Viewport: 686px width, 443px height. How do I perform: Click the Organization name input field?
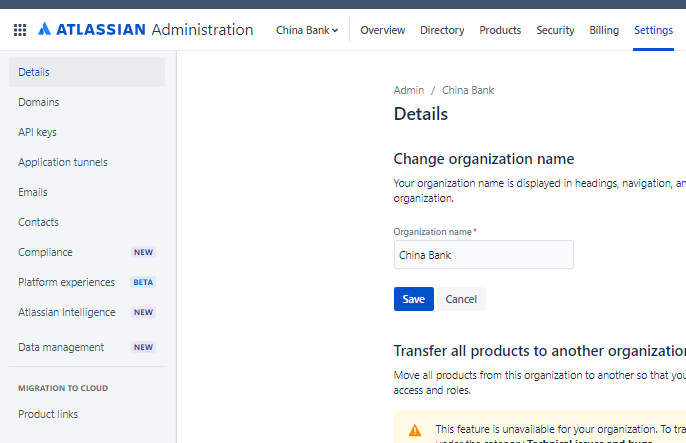tap(483, 255)
